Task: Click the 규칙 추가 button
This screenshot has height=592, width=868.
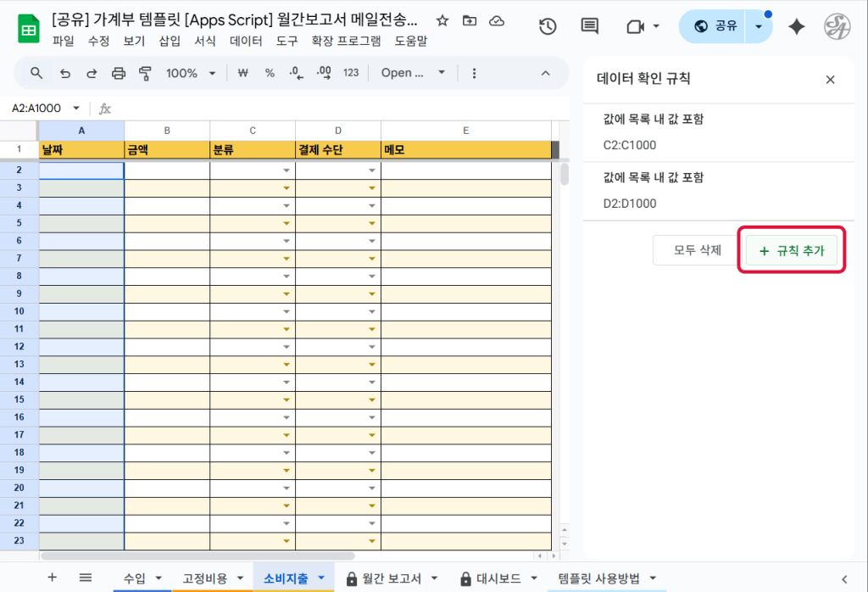Action: tap(792, 250)
